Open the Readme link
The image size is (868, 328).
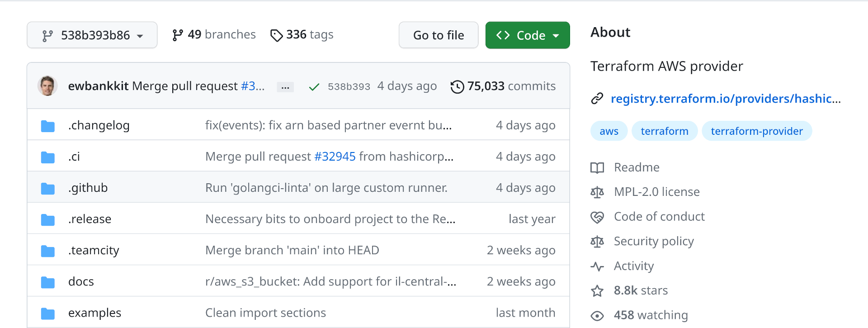[x=637, y=167]
